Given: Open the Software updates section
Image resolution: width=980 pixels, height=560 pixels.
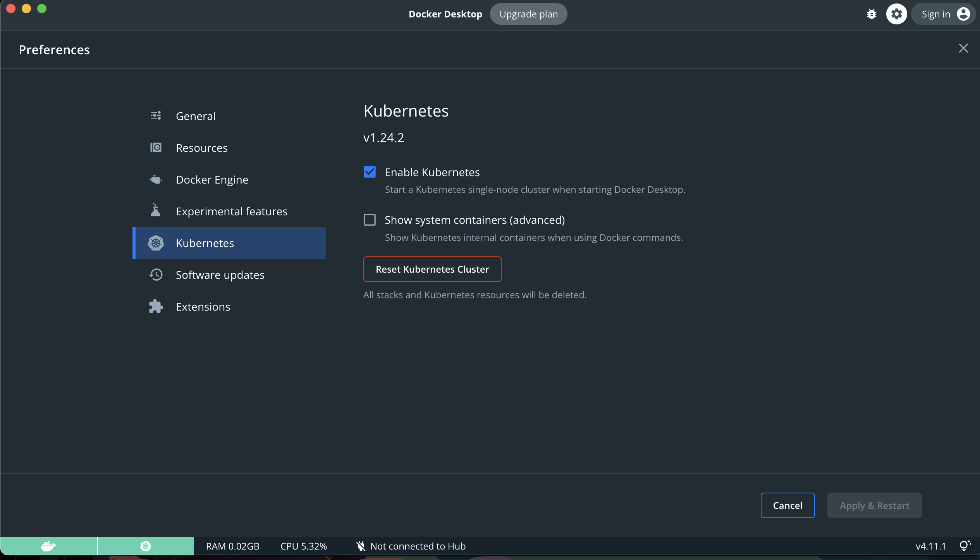Looking at the screenshot, I should coord(229,275).
